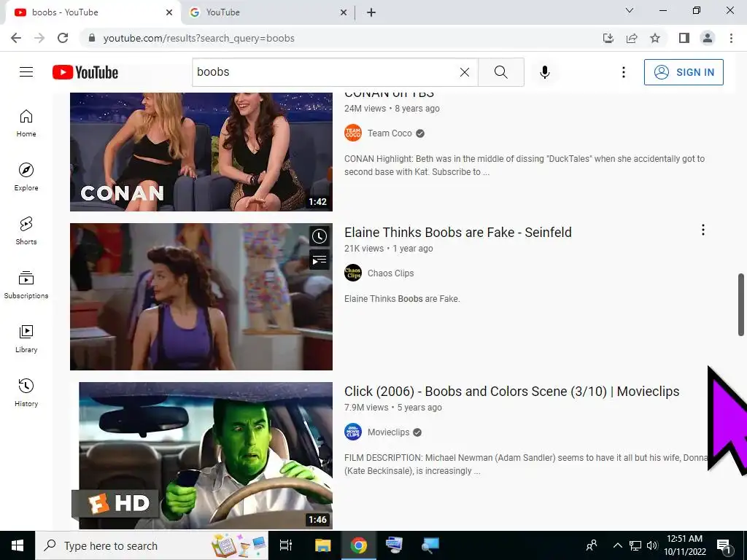Go back with browser back arrow

pos(16,38)
